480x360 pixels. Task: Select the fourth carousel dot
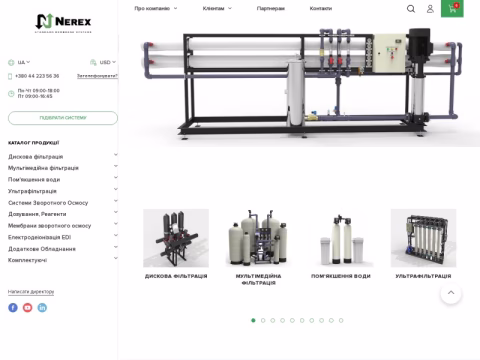tap(282, 320)
